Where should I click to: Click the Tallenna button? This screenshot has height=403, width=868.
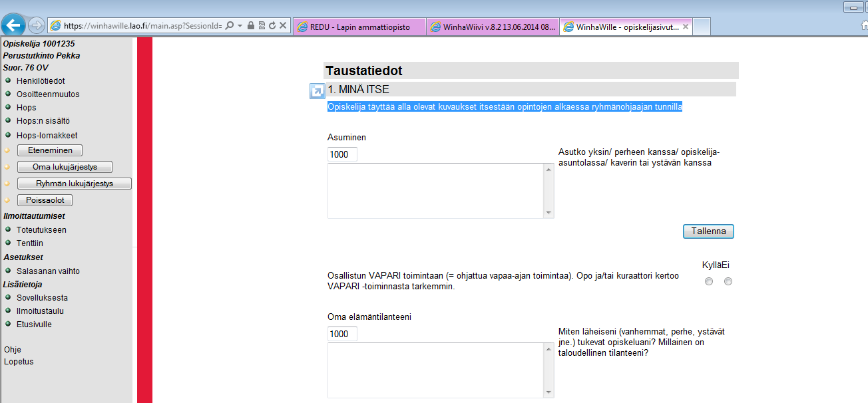click(x=708, y=231)
